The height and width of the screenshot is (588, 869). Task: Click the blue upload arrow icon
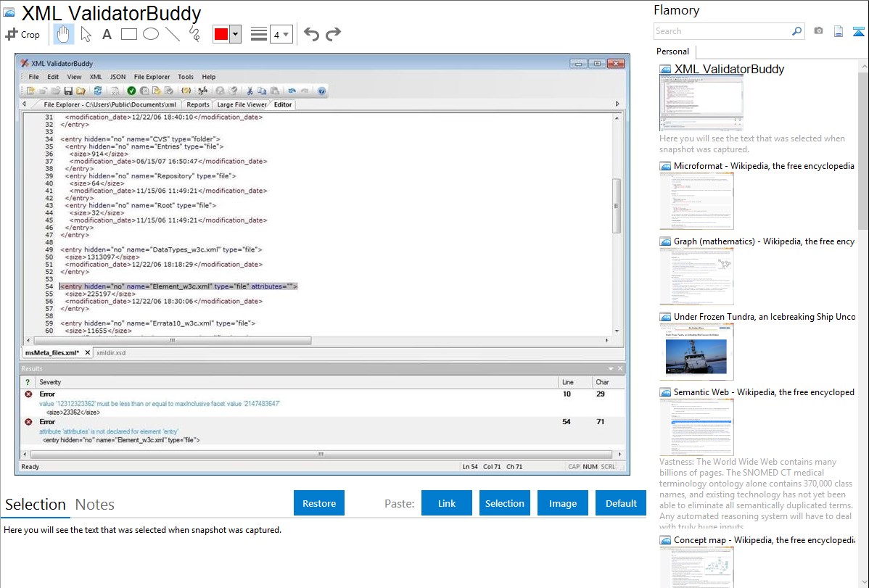tap(858, 31)
